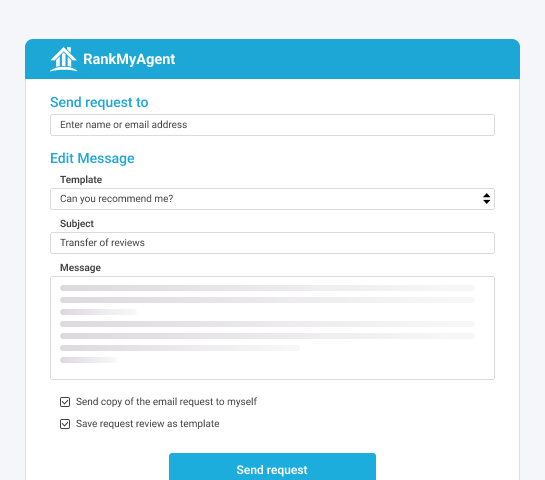
Task: Click the Template dropdown up-down arrows
Action: click(486, 199)
